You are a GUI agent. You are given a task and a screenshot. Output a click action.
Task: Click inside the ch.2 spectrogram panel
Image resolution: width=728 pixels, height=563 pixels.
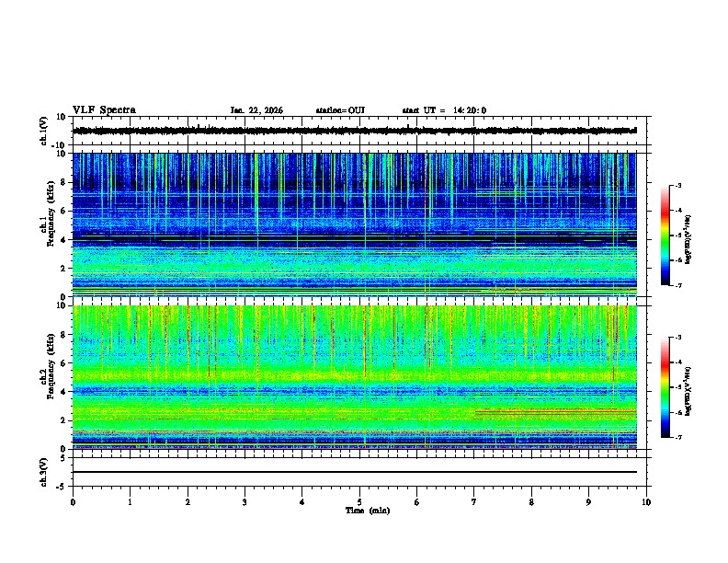coord(355,377)
